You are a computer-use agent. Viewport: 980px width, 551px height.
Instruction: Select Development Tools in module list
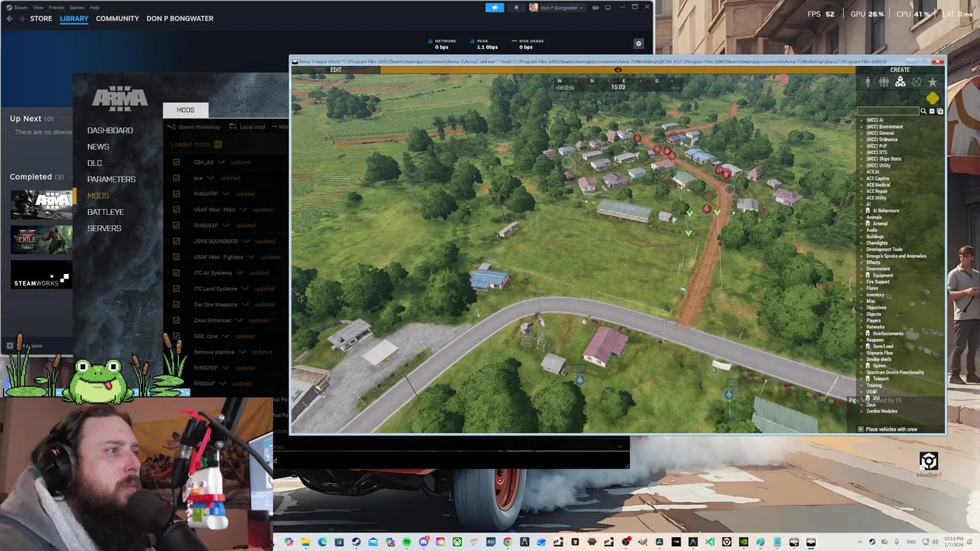pos(884,249)
